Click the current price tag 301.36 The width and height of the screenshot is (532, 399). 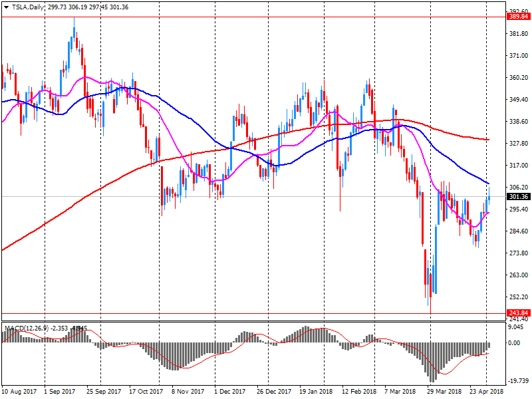coord(517,197)
